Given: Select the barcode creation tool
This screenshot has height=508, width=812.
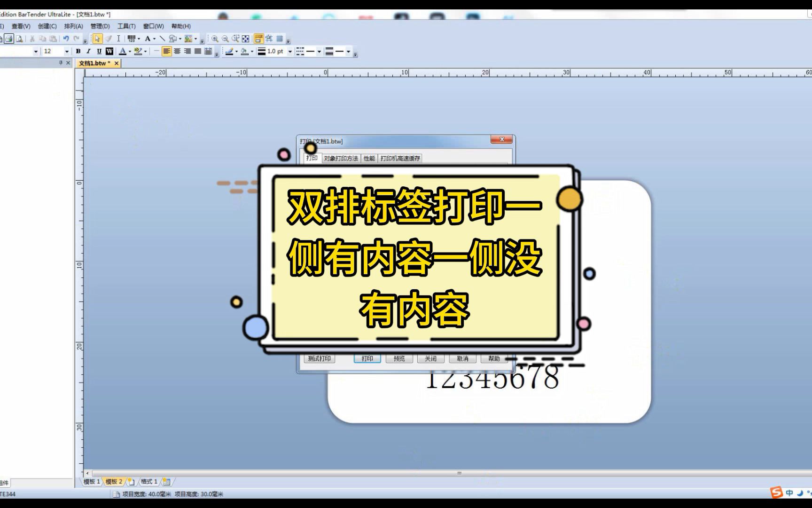Looking at the screenshot, I should tap(132, 39).
